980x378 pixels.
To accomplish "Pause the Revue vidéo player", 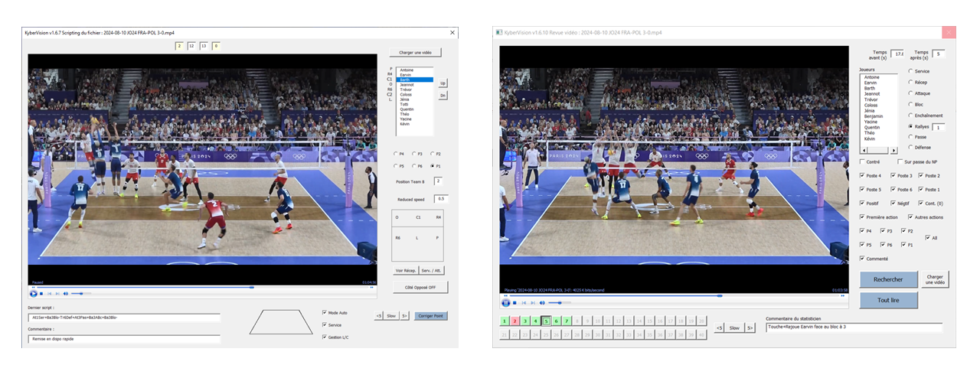I will click(x=505, y=302).
